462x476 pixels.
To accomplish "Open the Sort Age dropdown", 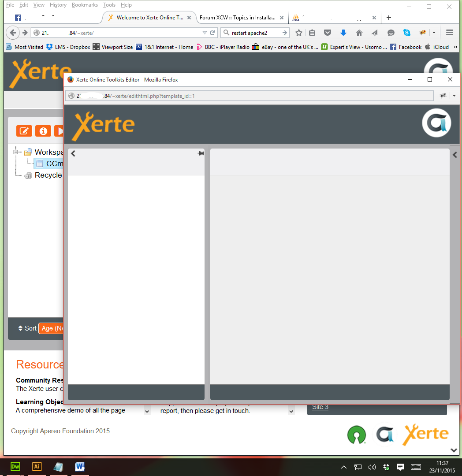I will pos(51,328).
